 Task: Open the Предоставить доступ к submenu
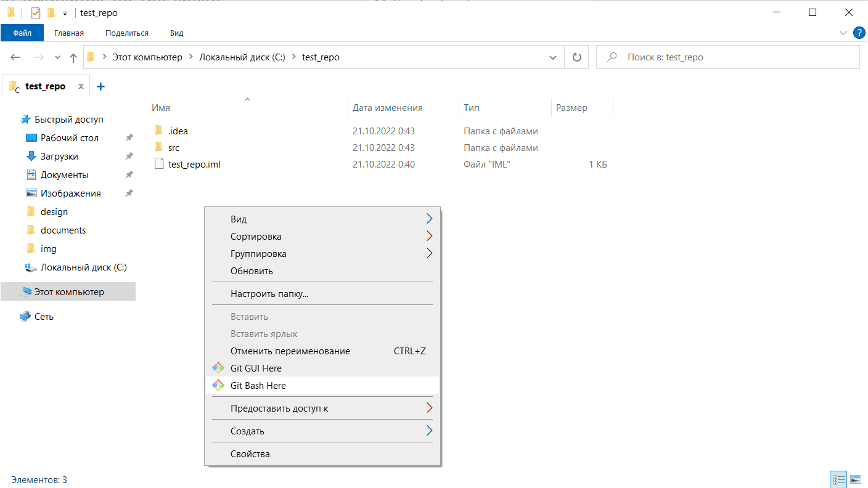click(x=322, y=408)
